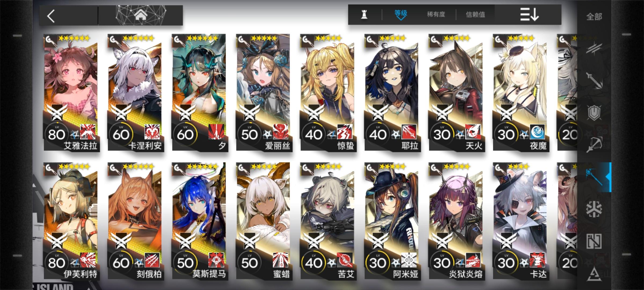Select the Guard sword class filter
This screenshot has height=290, width=644.
(594, 80)
